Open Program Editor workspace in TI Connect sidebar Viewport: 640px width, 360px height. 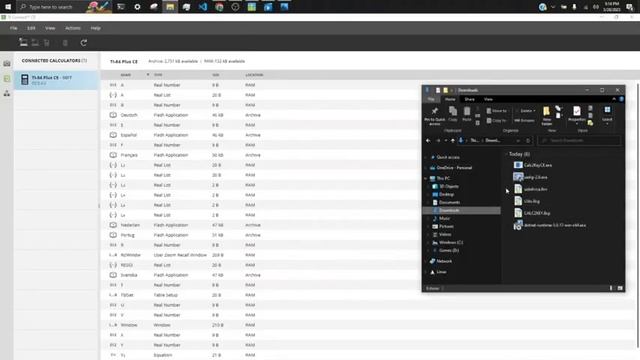pos(7,93)
